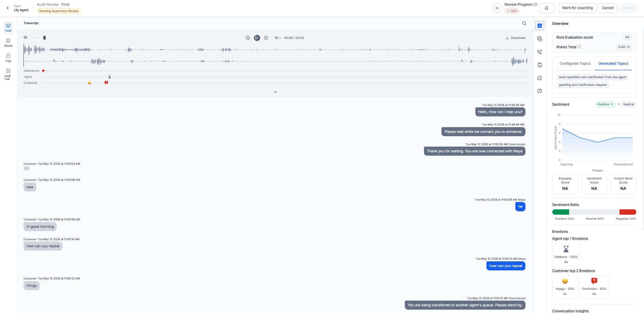
Task: Click the Patience 100% emotion card
Action: (x=566, y=255)
